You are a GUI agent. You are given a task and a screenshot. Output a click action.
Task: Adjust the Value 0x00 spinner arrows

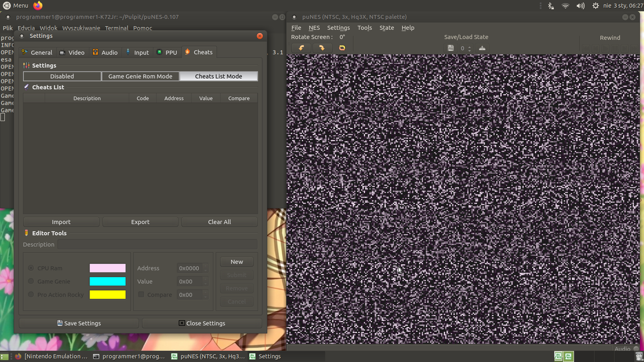coord(206,282)
